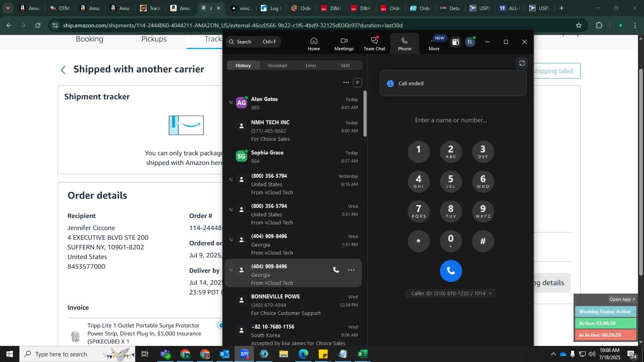644x362 pixels.
Task: Switch to first USPS browser tab
Action: [480, 8]
